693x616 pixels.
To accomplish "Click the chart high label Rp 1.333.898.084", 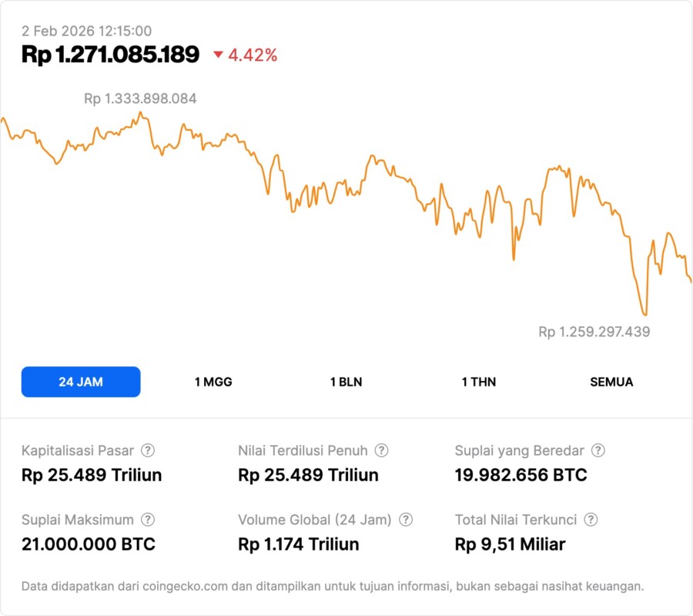I will (x=140, y=99).
